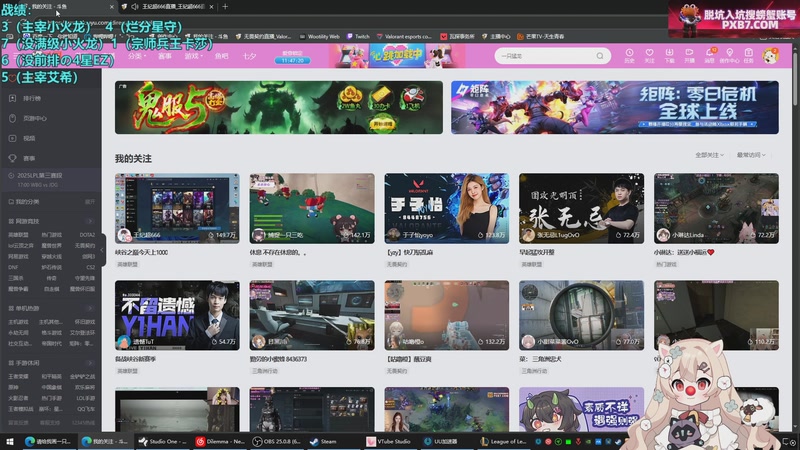The width and height of the screenshot is (800, 450).
Task: Open 排行榜 ranking icon in sidebar
Action: (x=13, y=98)
